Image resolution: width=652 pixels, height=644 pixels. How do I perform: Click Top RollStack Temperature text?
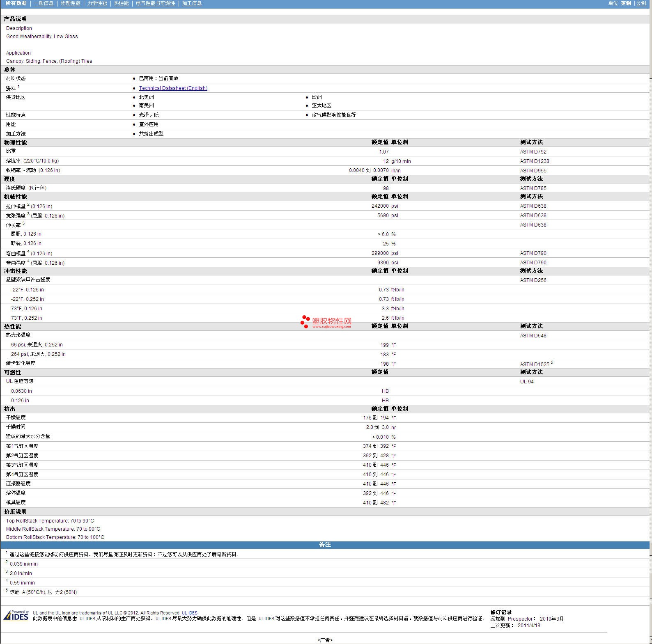click(x=50, y=521)
